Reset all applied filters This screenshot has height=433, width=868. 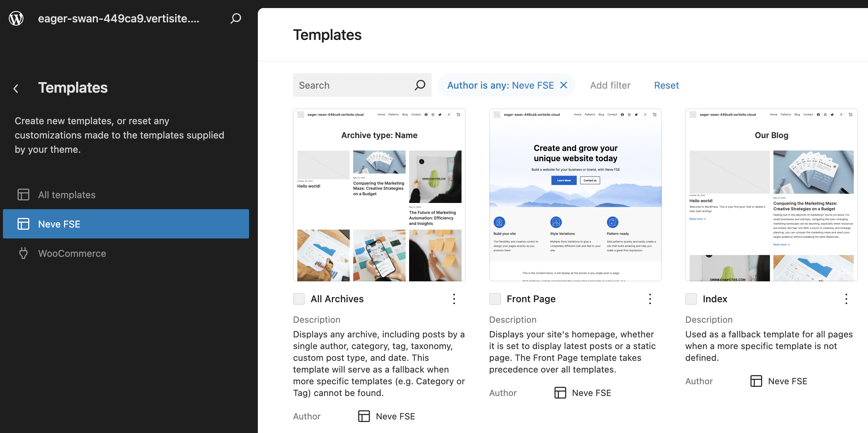[666, 85]
